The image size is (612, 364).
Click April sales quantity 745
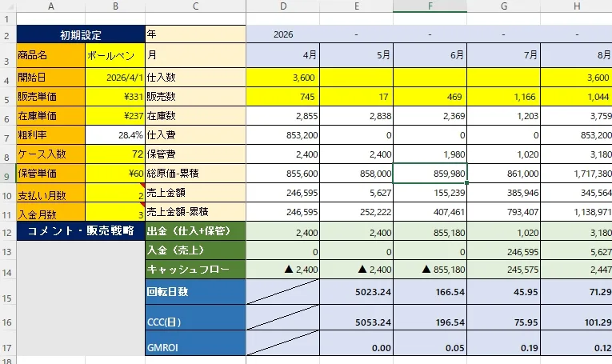[283, 96]
